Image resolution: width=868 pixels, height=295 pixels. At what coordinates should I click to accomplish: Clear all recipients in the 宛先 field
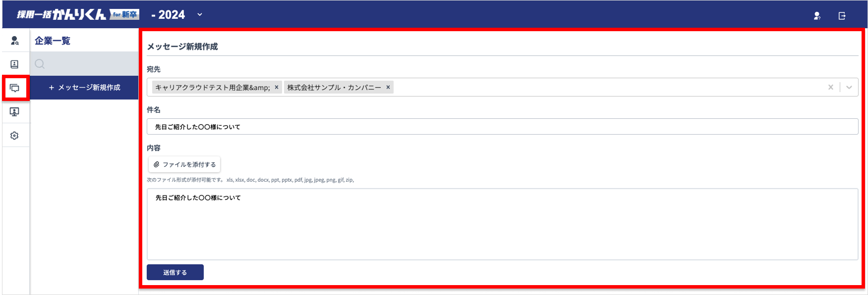(x=831, y=87)
